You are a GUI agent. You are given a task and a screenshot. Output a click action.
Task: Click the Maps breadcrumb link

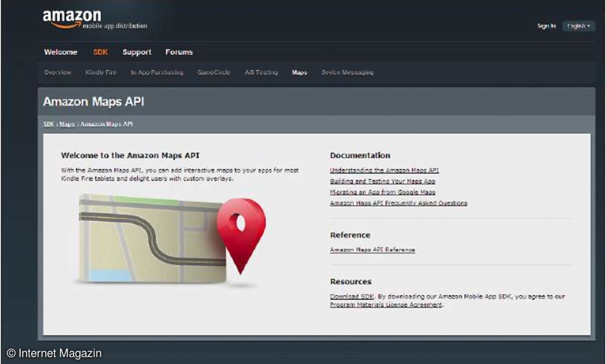tap(67, 124)
